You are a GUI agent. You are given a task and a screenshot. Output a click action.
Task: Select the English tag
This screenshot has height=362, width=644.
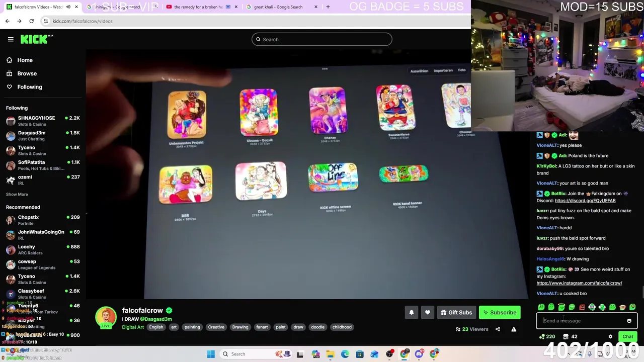click(156, 327)
